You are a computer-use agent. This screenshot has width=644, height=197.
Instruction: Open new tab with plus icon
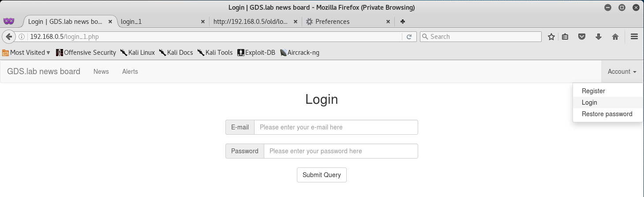(x=403, y=21)
